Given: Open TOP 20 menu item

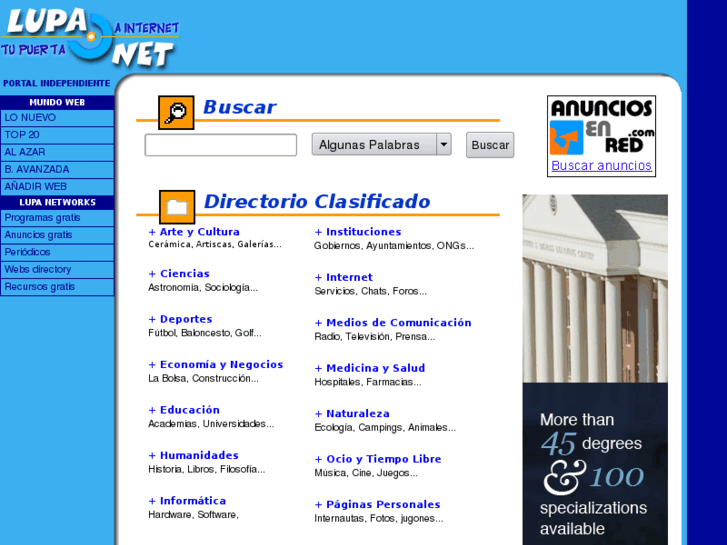Looking at the screenshot, I should [57, 135].
